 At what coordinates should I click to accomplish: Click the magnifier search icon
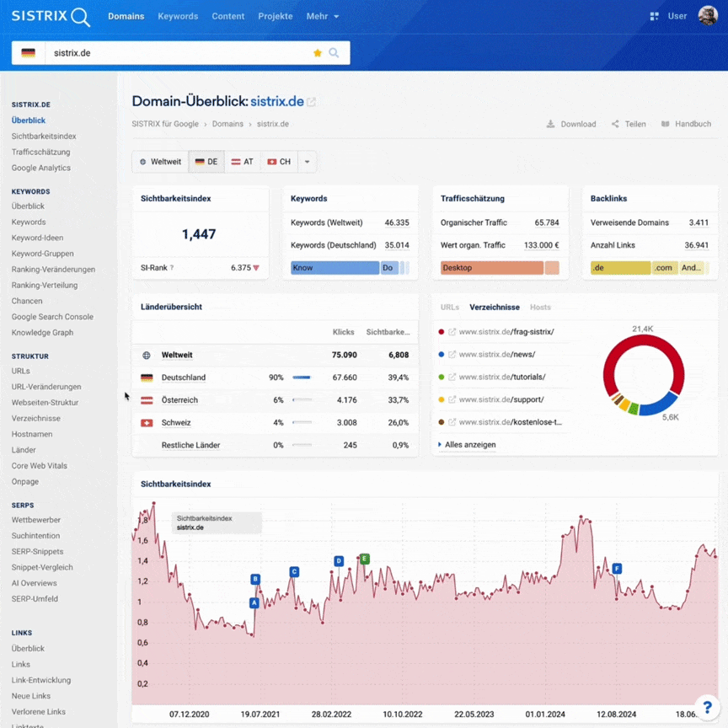pyautogui.click(x=335, y=53)
